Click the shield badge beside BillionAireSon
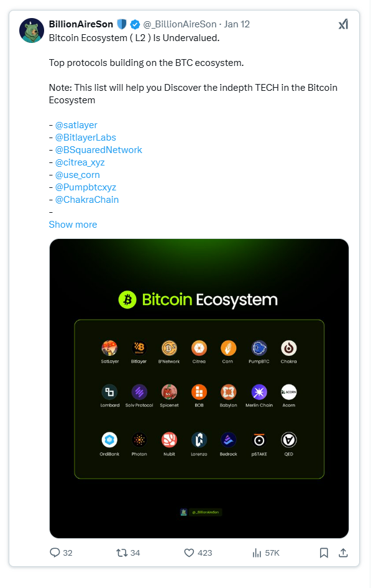Viewport: 371px width, 588px height. (x=122, y=24)
